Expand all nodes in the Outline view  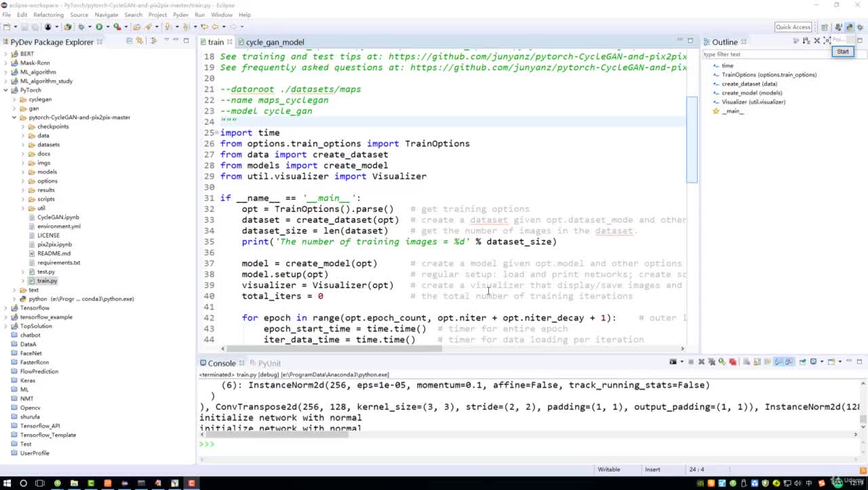point(827,40)
